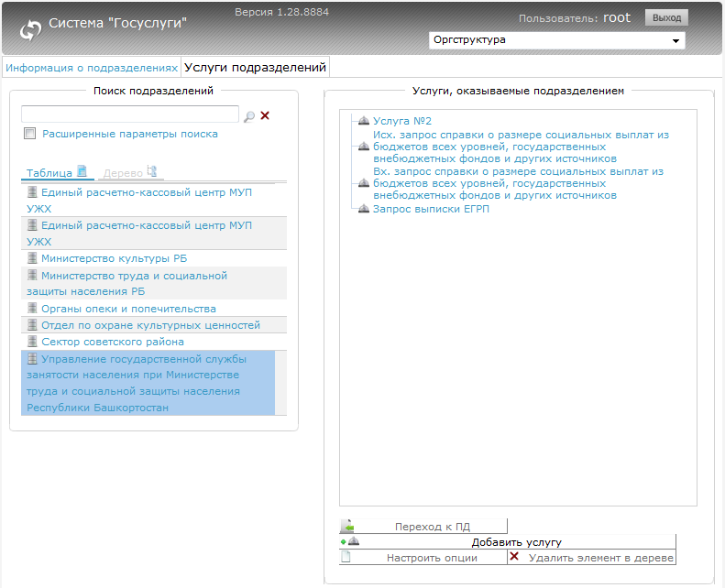Switch to Таблица view tab
The width and height of the screenshot is (725, 588).
click(58, 172)
